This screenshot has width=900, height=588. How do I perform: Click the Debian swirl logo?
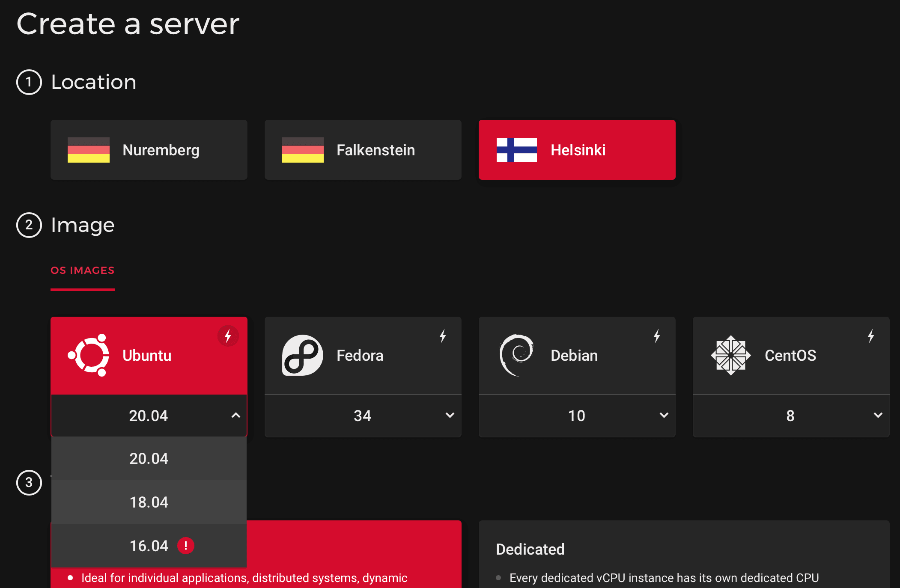coord(516,355)
